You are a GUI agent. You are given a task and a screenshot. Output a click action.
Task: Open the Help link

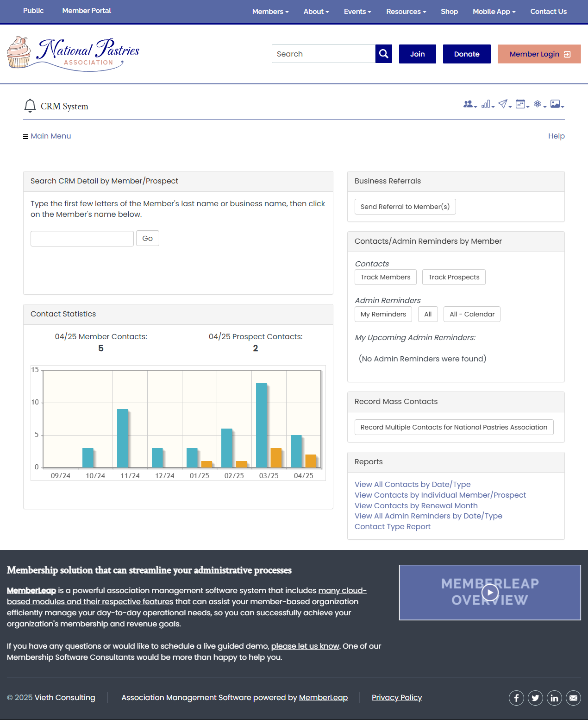coord(557,136)
